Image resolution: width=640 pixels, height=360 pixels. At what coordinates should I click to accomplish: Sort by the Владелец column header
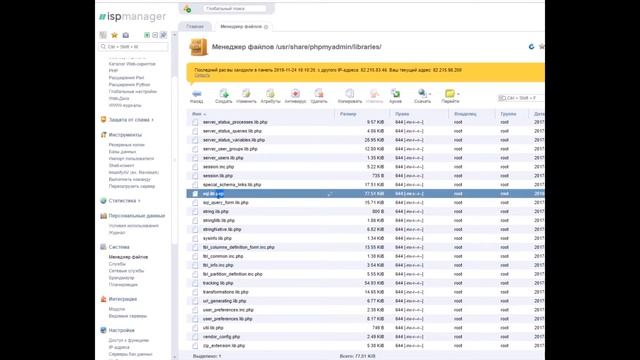[x=465, y=114]
